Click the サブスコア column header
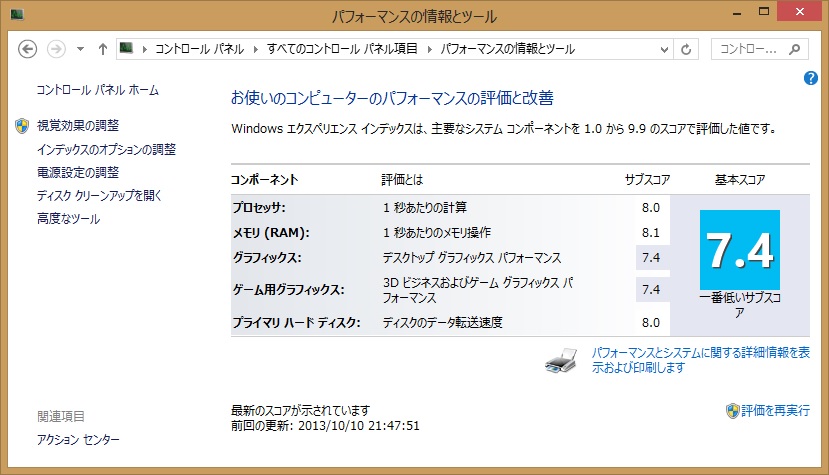This screenshot has width=829, height=475. (x=647, y=180)
